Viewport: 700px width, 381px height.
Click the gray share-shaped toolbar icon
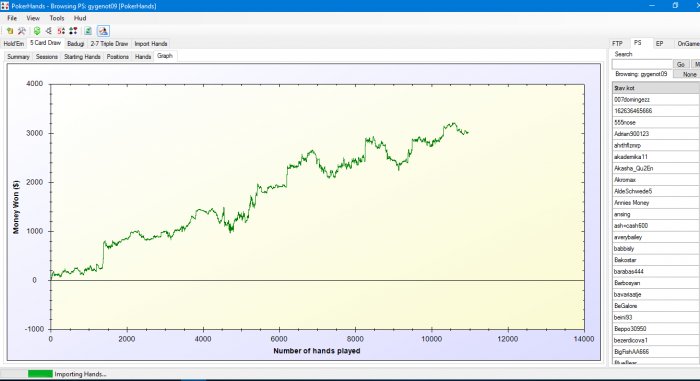(x=49, y=31)
